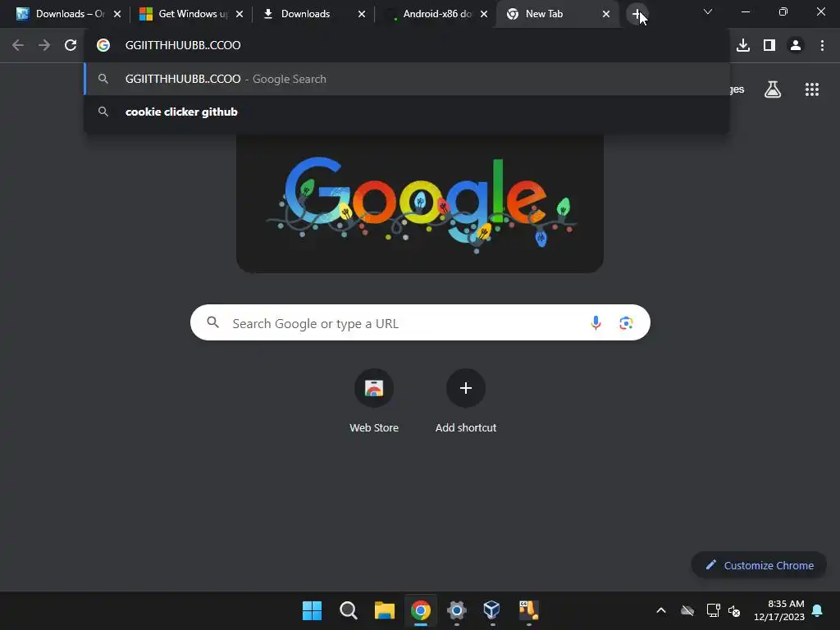This screenshot has width=840, height=630.
Task: Open the Windows Start menu
Action: point(312,610)
